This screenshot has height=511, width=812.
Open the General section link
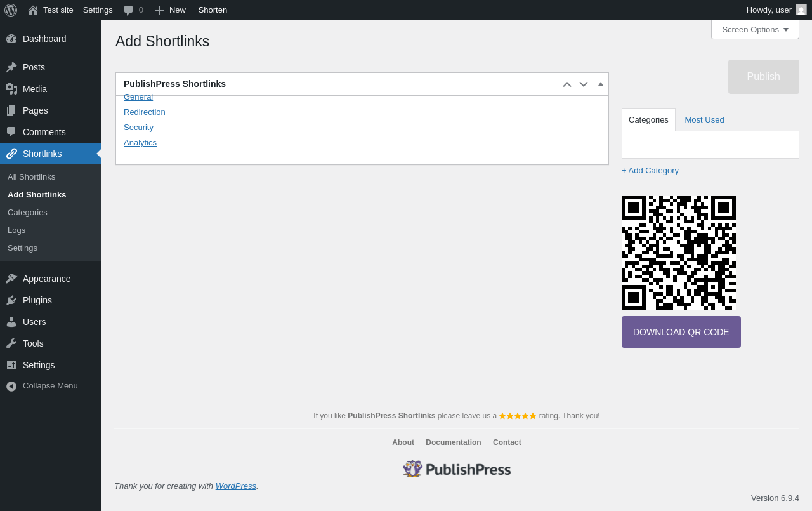tap(138, 97)
